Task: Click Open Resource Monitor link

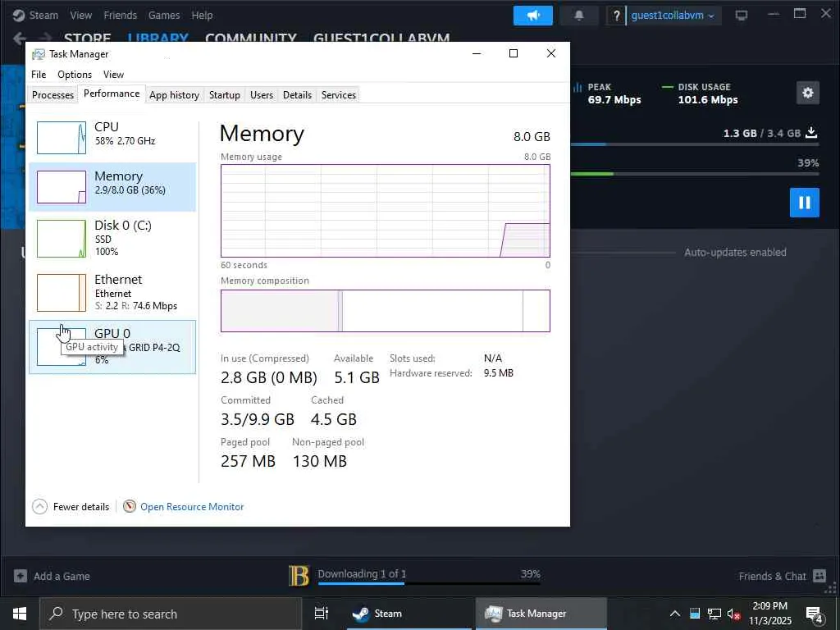Action: (x=192, y=506)
